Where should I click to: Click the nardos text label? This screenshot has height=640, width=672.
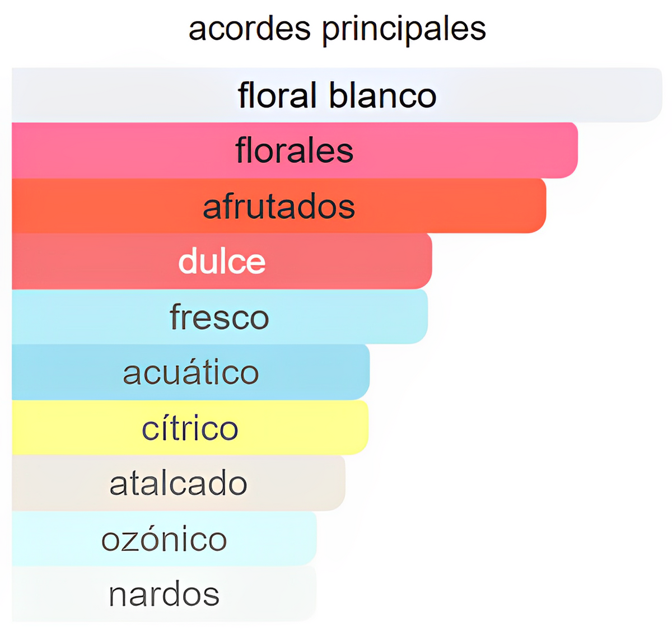(x=164, y=594)
